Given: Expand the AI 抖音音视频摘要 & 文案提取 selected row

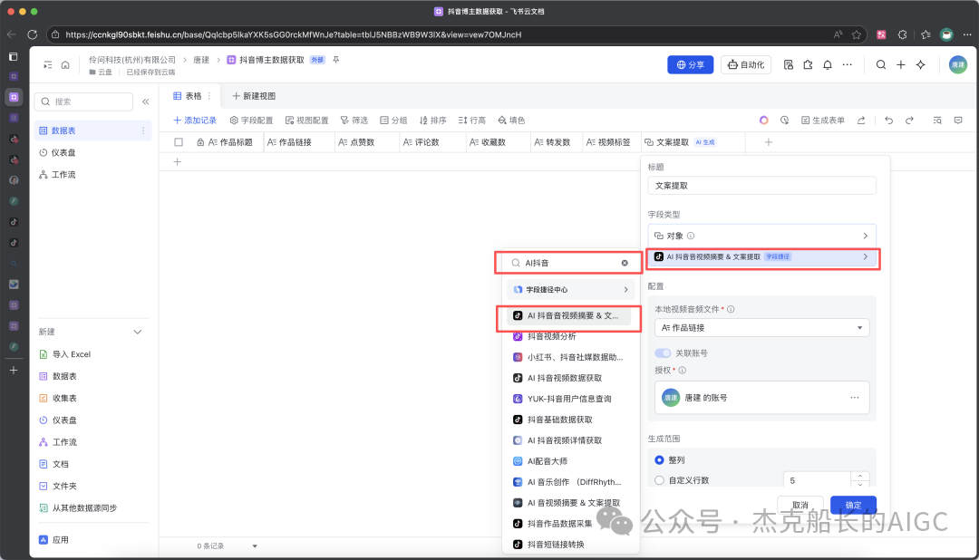Looking at the screenshot, I should coord(761,256).
